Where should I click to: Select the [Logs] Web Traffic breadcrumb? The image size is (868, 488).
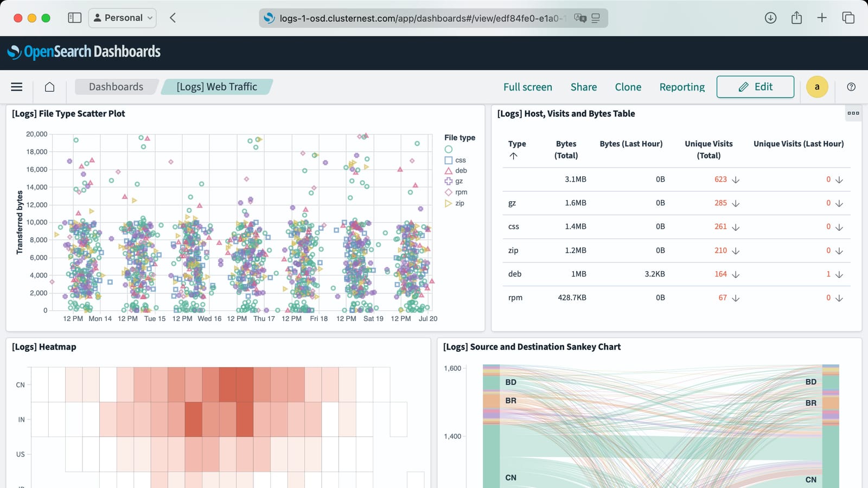tap(217, 87)
